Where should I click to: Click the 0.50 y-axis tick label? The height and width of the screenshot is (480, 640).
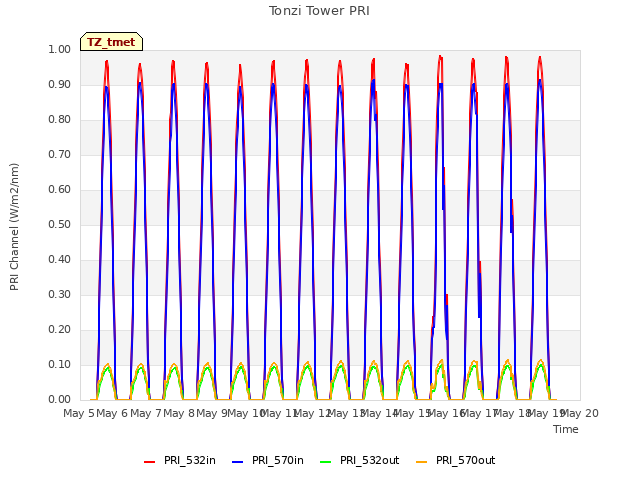click(x=60, y=224)
